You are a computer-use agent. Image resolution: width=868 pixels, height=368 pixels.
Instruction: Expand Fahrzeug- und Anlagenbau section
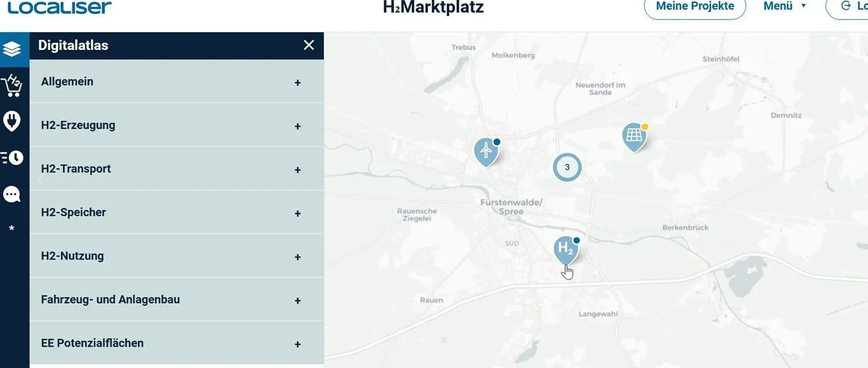(298, 301)
